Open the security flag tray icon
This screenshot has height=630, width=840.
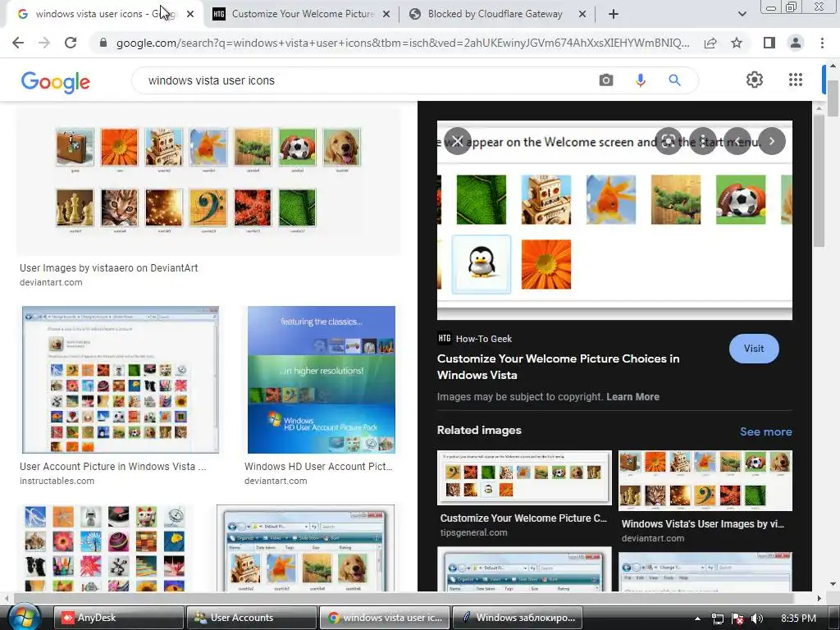click(737, 619)
